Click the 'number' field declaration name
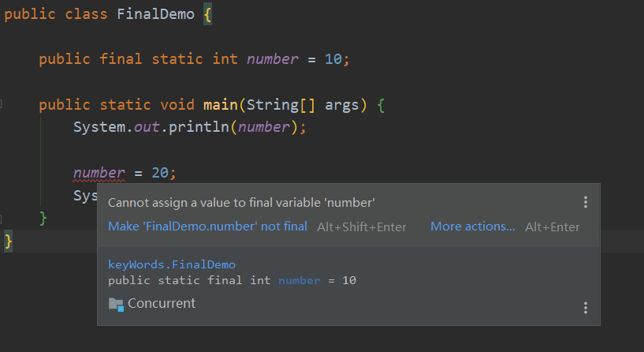Image resolution: width=644 pixels, height=352 pixels. [x=272, y=59]
